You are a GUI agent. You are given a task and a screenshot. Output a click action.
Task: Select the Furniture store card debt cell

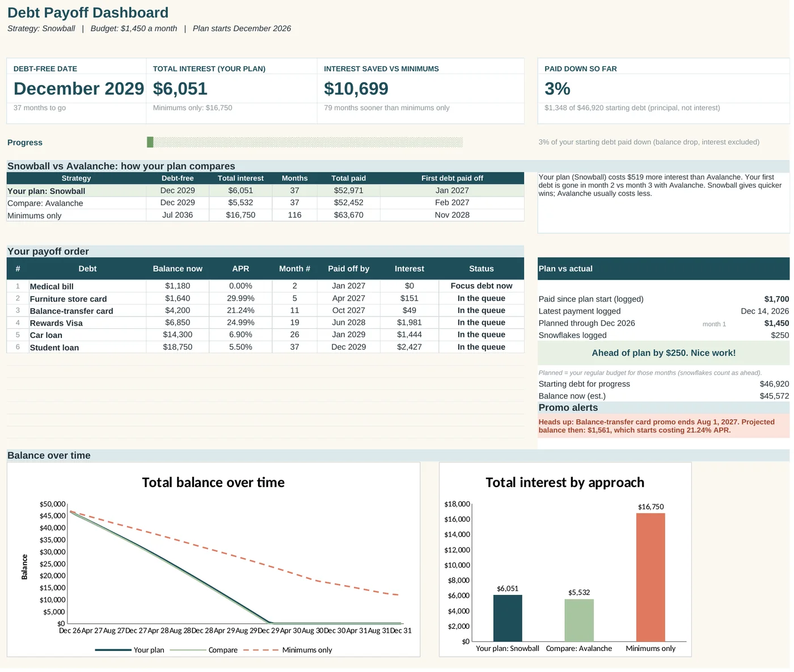pyautogui.click(x=87, y=299)
